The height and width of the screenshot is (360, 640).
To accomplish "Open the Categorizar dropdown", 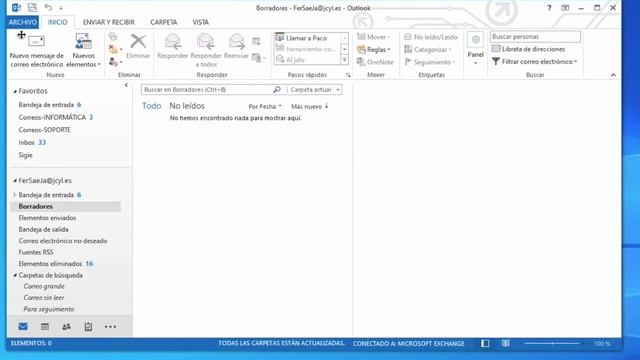I will tap(428, 49).
